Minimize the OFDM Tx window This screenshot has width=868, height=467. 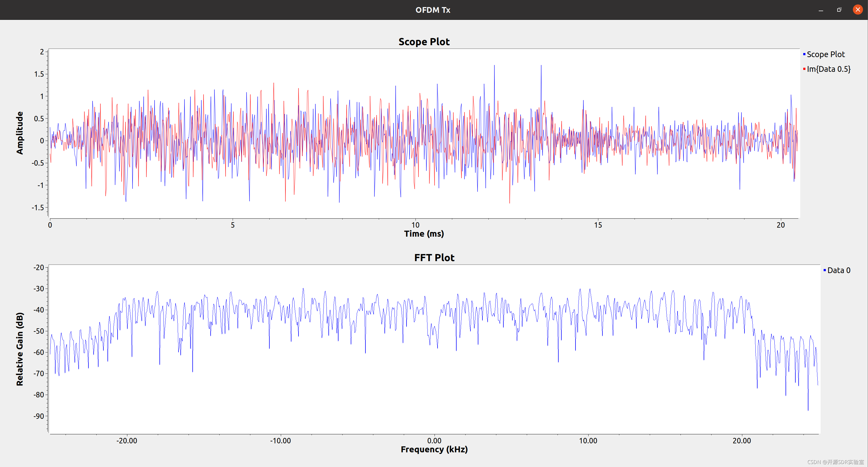coord(821,10)
